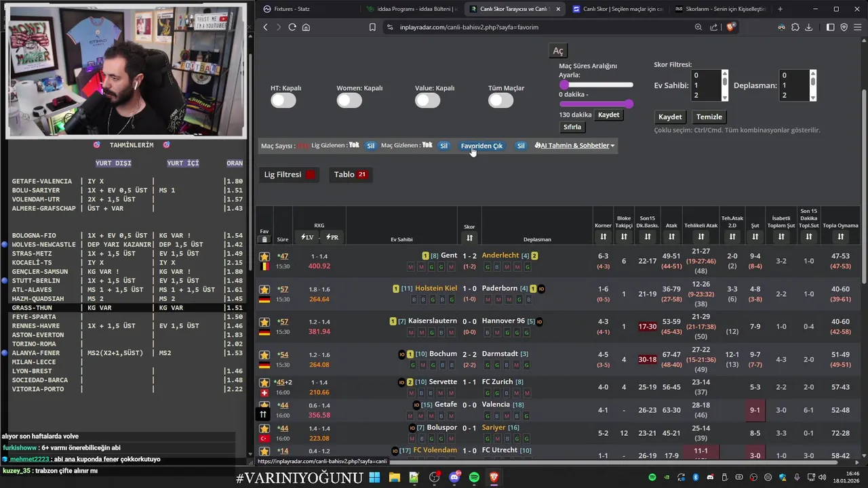The width and height of the screenshot is (868, 488).
Task: Reload the page in browser
Action: (x=292, y=27)
